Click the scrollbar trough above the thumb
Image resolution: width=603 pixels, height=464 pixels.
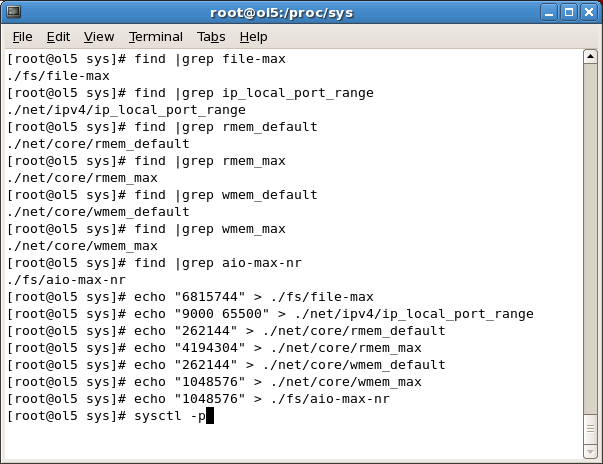[590, 238]
